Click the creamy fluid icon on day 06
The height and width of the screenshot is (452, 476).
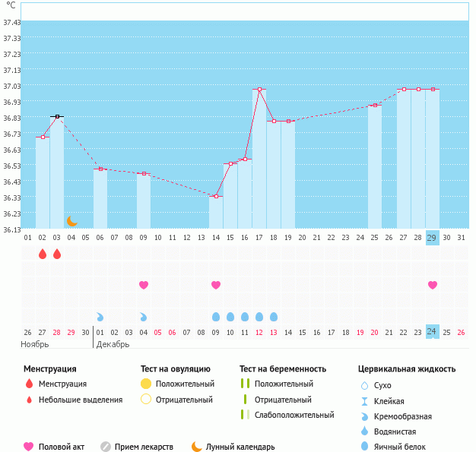tap(100, 316)
